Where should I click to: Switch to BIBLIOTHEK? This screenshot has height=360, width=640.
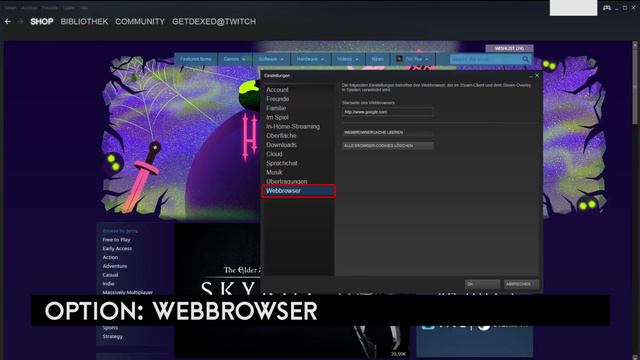84,21
